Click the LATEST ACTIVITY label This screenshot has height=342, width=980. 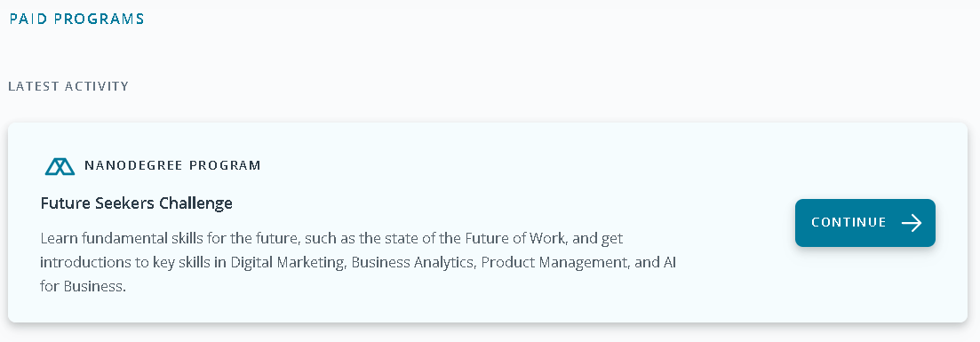point(68,86)
